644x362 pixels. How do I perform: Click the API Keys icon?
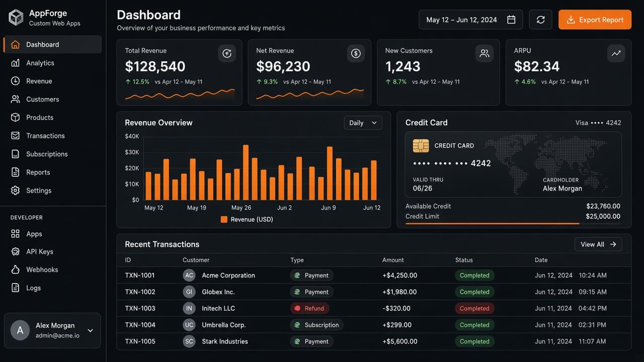(16, 251)
